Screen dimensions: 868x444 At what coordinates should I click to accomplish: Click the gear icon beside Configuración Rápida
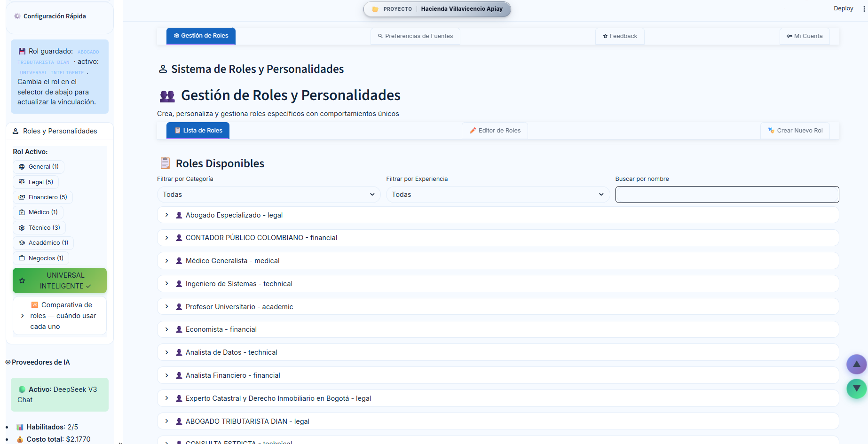point(17,16)
